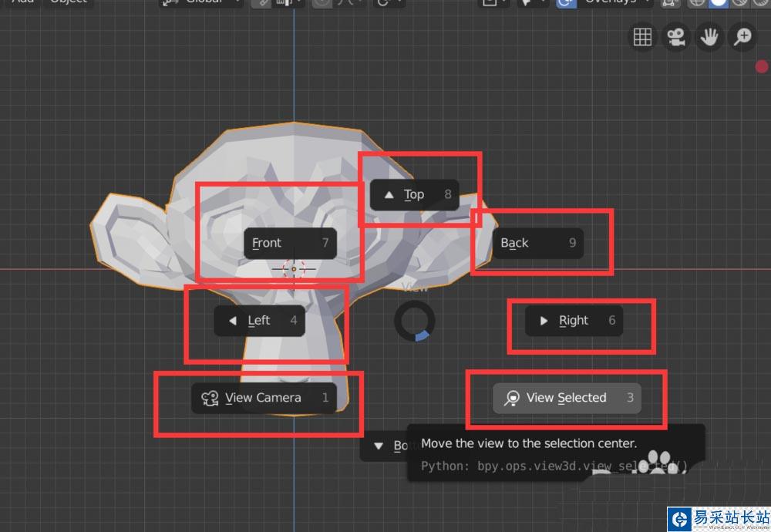The image size is (771, 532).
Task: Select View Camera in the pie menu
Action: click(x=264, y=398)
